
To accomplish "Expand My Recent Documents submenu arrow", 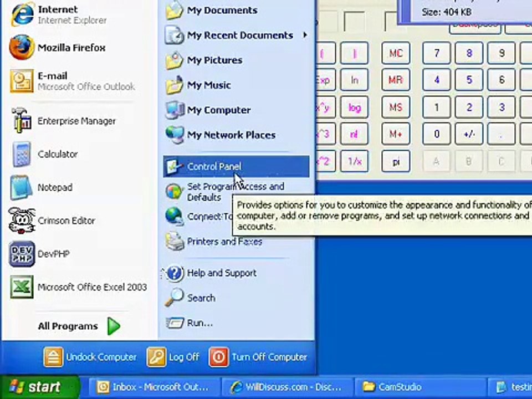I will click(305, 35).
